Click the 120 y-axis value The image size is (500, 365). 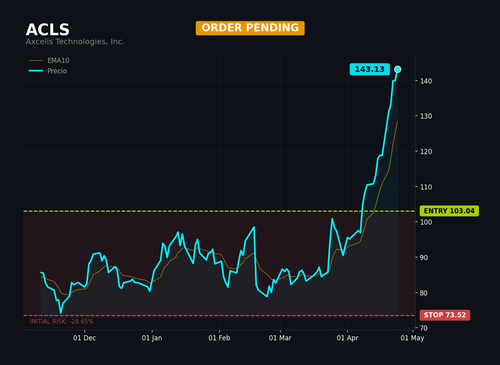426,152
